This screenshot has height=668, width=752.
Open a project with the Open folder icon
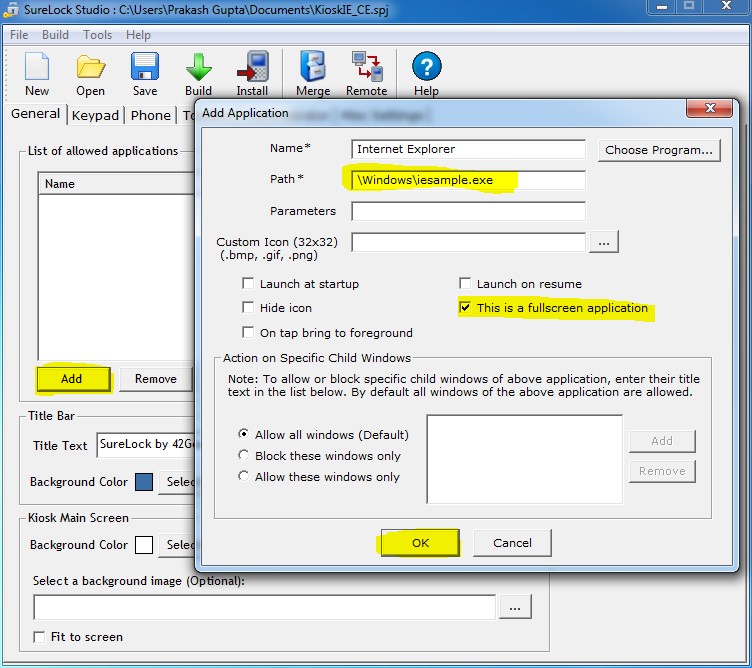click(x=91, y=68)
